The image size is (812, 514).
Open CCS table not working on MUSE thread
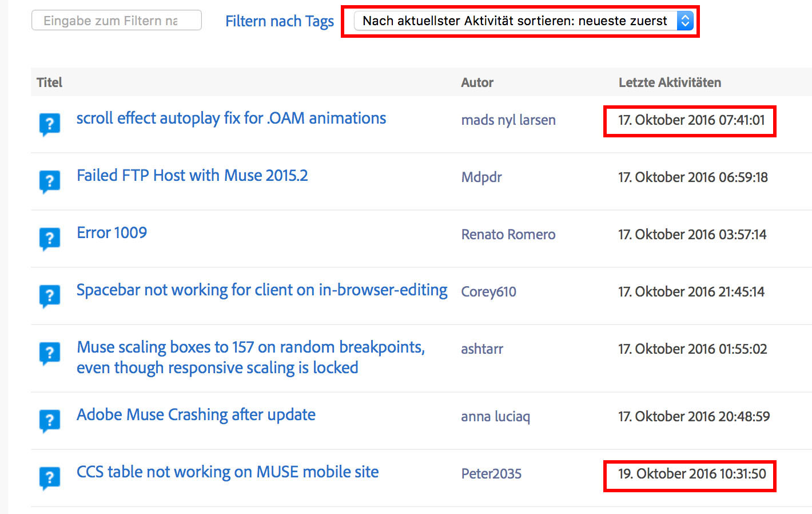228,472
